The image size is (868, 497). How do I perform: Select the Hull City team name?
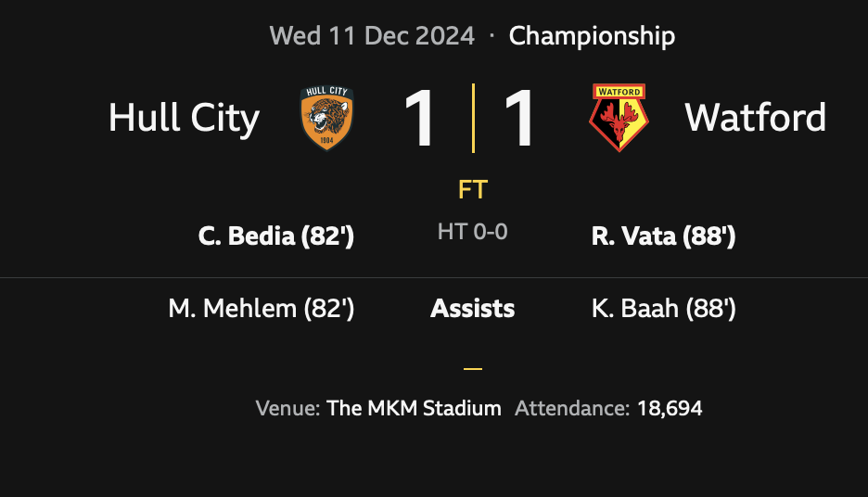[x=184, y=118]
